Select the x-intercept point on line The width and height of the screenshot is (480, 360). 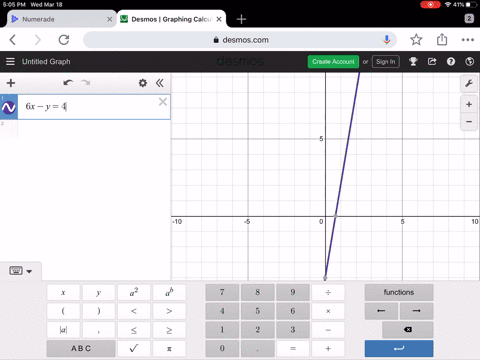pyautogui.click(x=335, y=216)
